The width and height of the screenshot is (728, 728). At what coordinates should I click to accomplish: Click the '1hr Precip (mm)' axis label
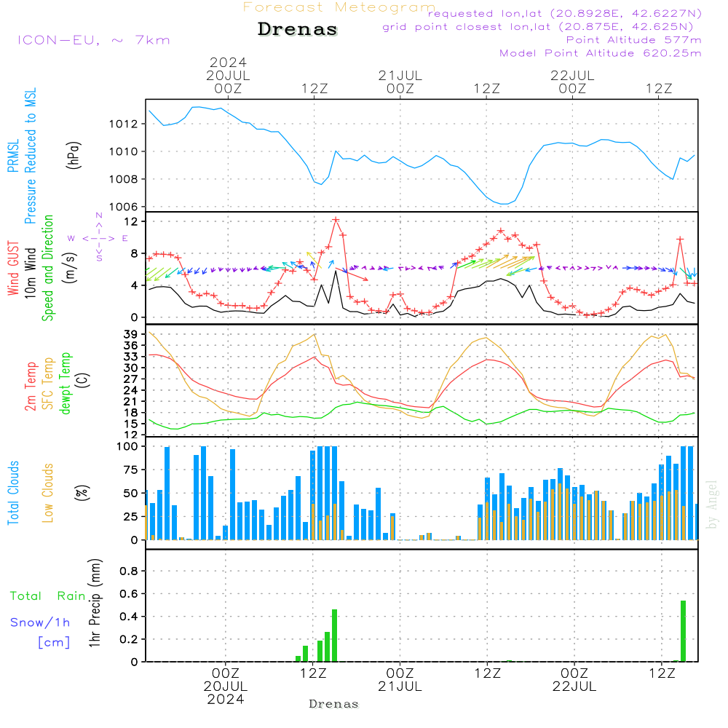95,603
